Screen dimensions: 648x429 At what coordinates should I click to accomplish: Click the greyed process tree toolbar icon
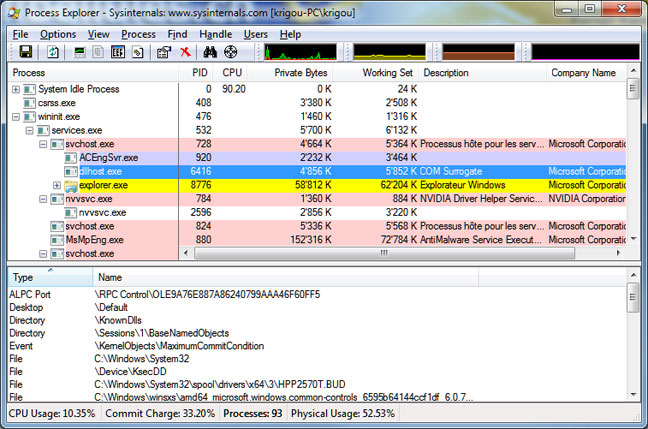(x=98, y=52)
